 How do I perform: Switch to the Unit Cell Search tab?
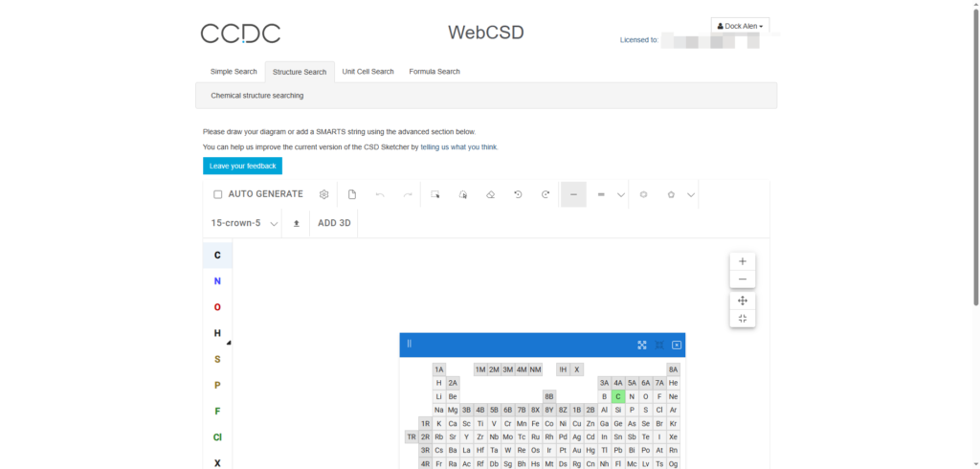(x=367, y=72)
